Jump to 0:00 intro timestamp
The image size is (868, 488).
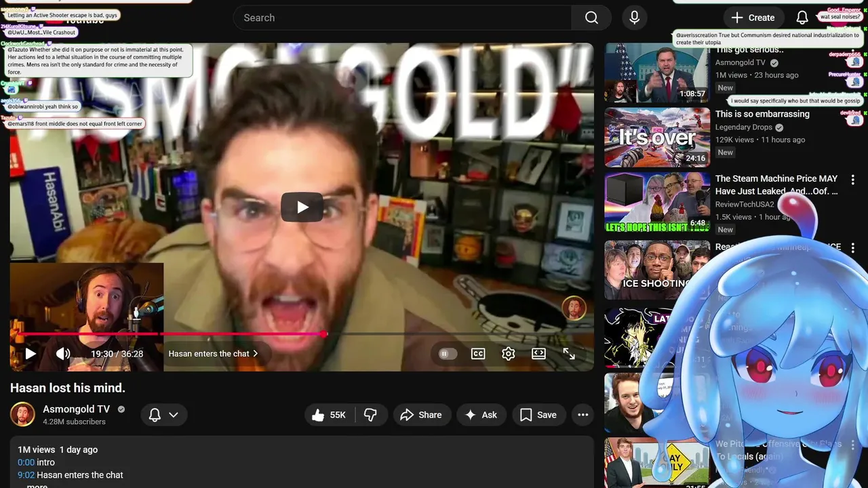pyautogui.click(x=26, y=462)
